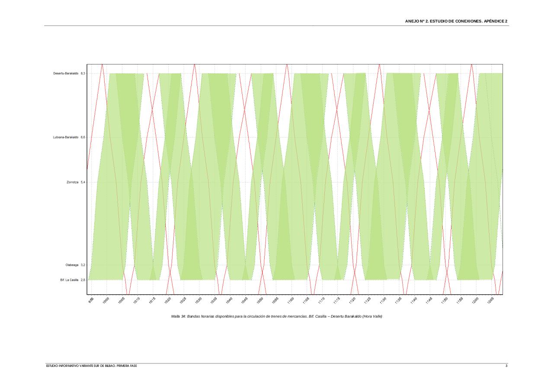
Task: Click the 8,3 kilometre value on axis
Action: coord(83,74)
